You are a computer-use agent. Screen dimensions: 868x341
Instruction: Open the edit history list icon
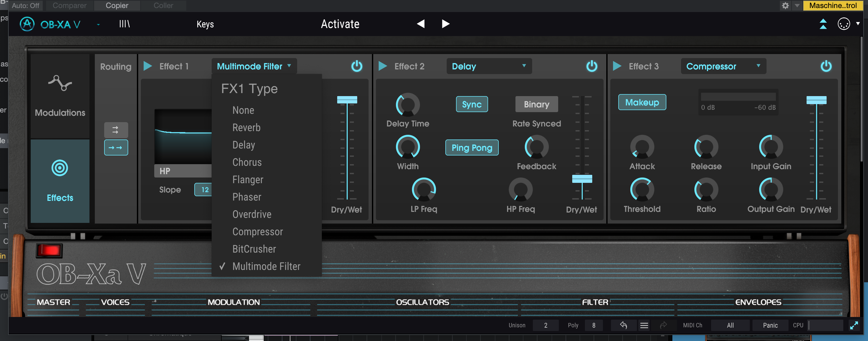(x=644, y=325)
